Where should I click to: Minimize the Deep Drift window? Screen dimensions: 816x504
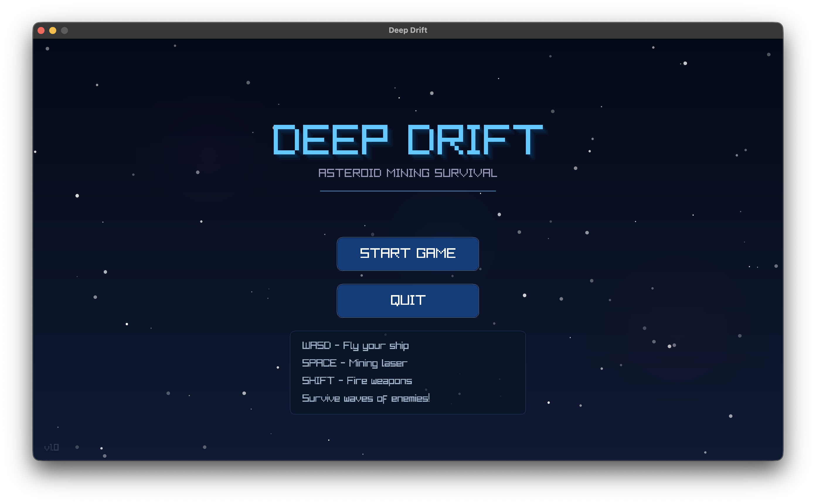click(x=53, y=30)
